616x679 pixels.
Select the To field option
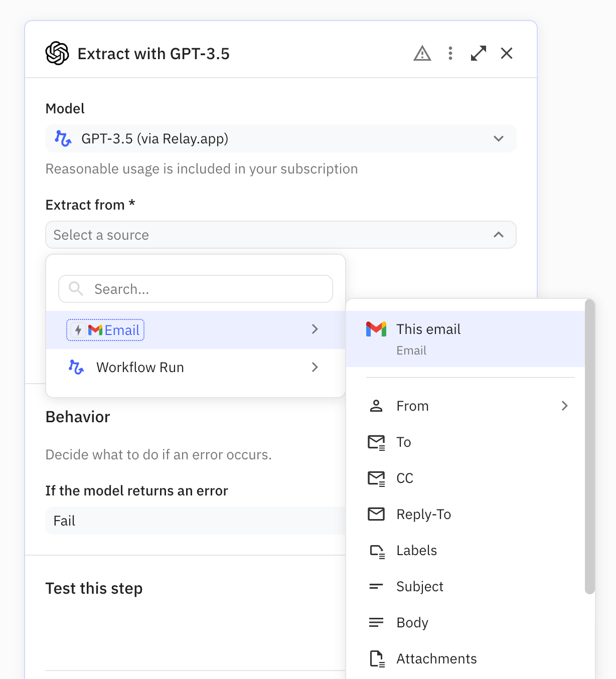(466, 442)
